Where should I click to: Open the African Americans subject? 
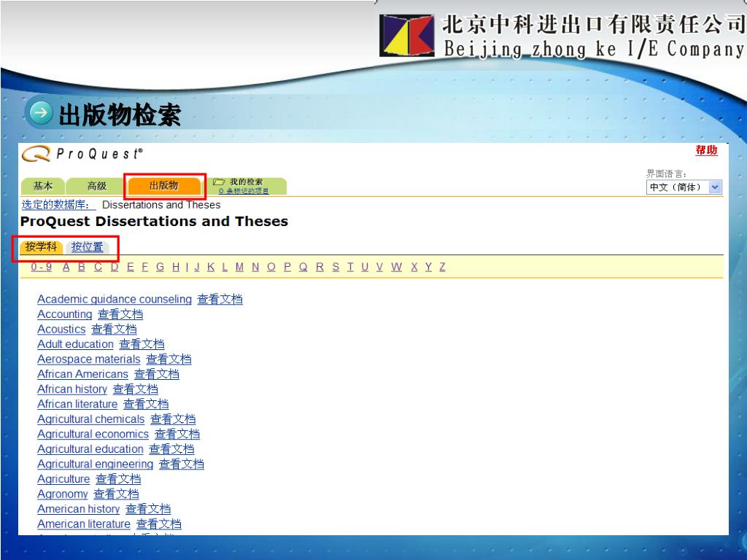click(x=83, y=374)
